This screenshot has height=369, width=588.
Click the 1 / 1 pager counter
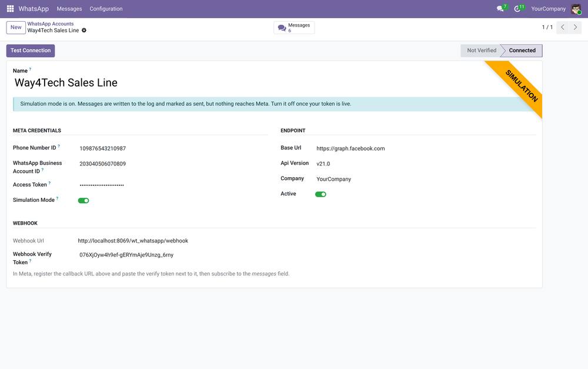(547, 28)
